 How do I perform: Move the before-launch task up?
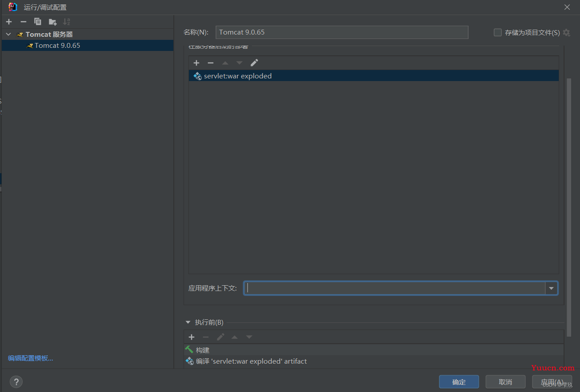tap(235, 337)
